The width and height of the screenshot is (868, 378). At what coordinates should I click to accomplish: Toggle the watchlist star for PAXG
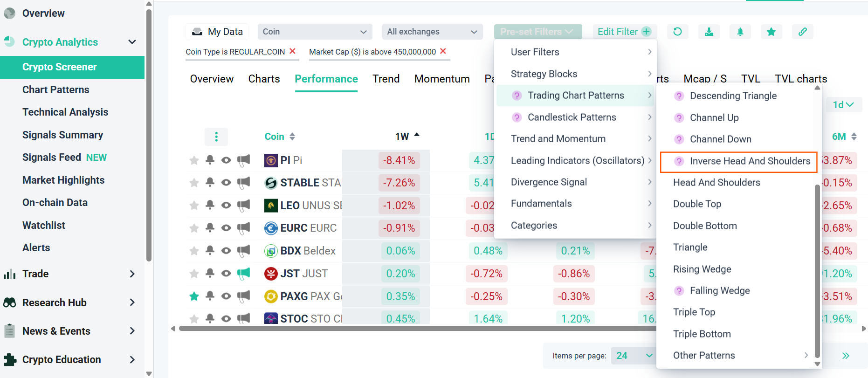pos(194,296)
